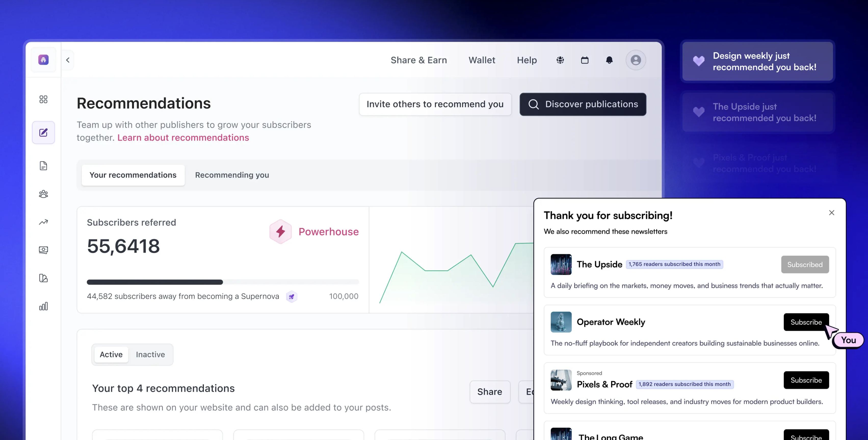Screen dimensions: 868x440
Task: Switch to the Recommending you tab
Action: click(232, 175)
